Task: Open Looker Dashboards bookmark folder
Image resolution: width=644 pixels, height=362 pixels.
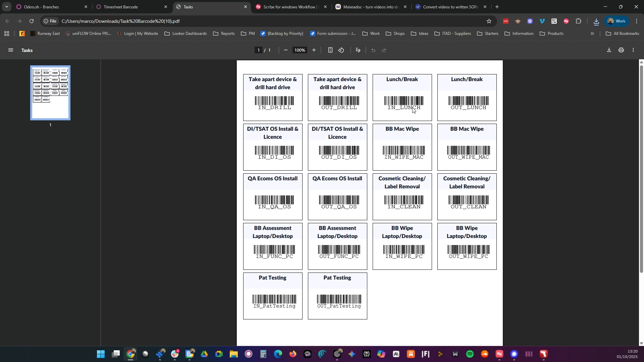Action: (185, 34)
